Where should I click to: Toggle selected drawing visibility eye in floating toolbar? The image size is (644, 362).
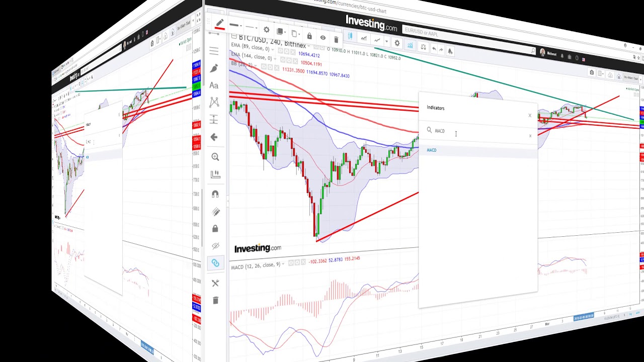click(x=323, y=38)
